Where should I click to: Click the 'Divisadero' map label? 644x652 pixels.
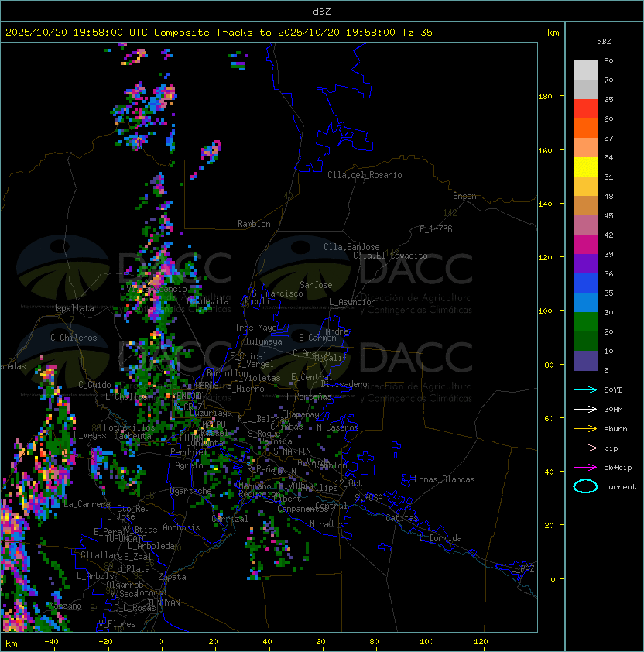(344, 384)
